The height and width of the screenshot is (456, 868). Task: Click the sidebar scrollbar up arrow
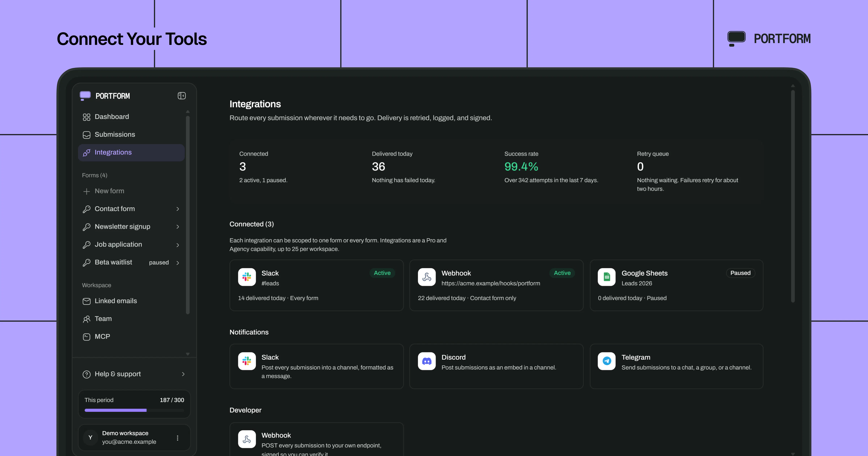click(188, 112)
